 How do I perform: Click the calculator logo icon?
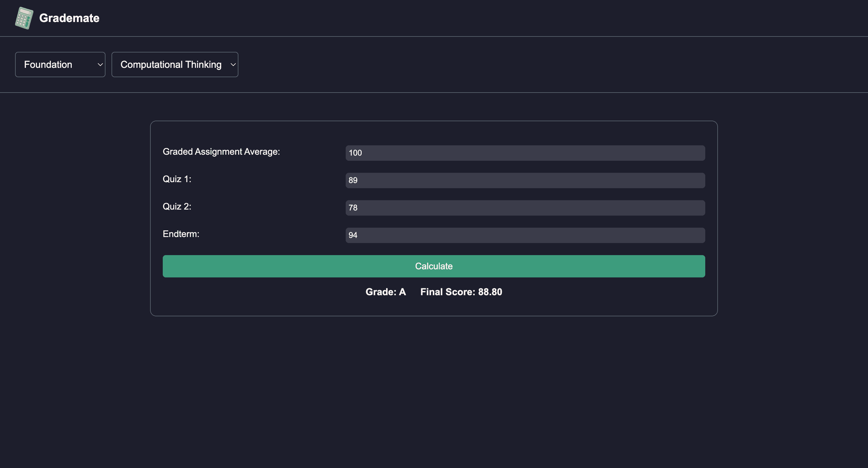click(24, 18)
